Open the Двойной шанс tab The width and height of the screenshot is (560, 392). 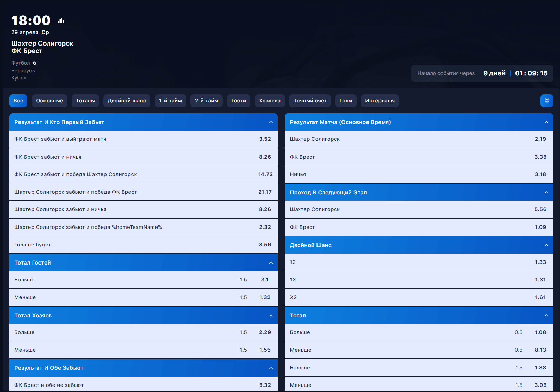pyautogui.click(x=127, y=101)
